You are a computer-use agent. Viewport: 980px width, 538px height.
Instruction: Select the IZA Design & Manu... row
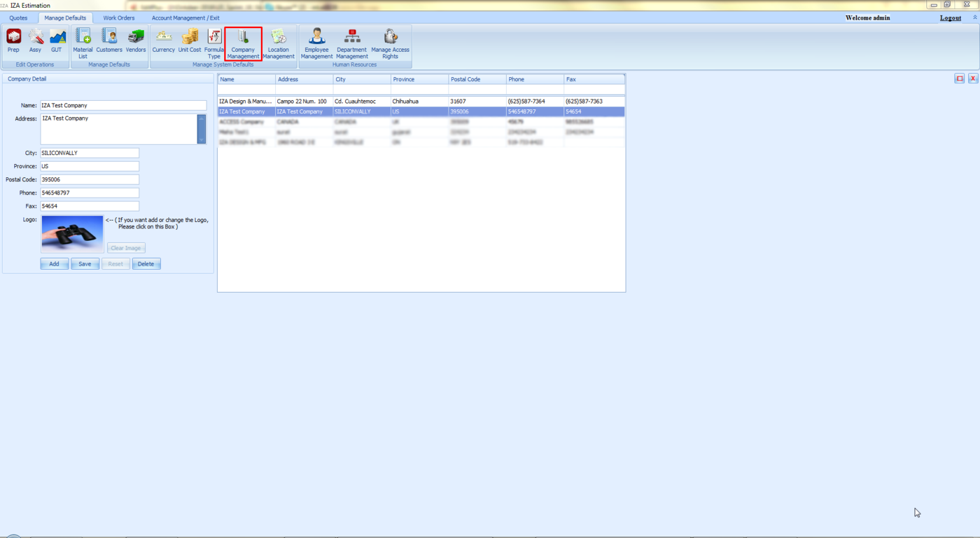point(245,102)
